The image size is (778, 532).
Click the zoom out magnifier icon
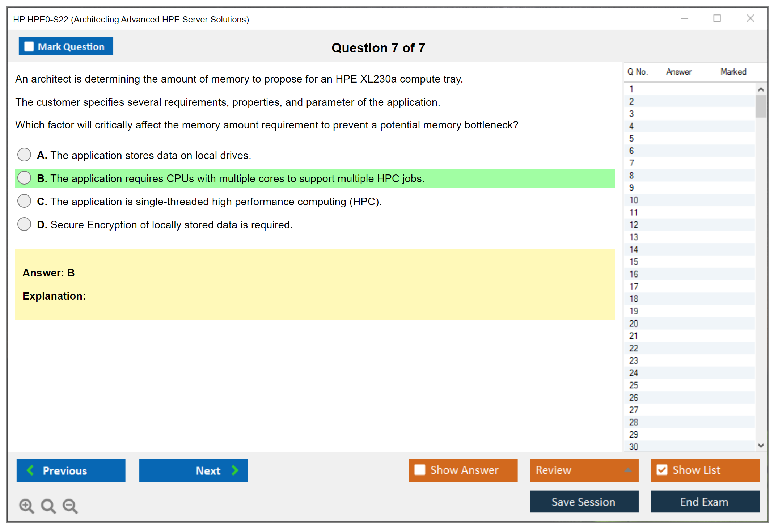click(x=70, y=506)
